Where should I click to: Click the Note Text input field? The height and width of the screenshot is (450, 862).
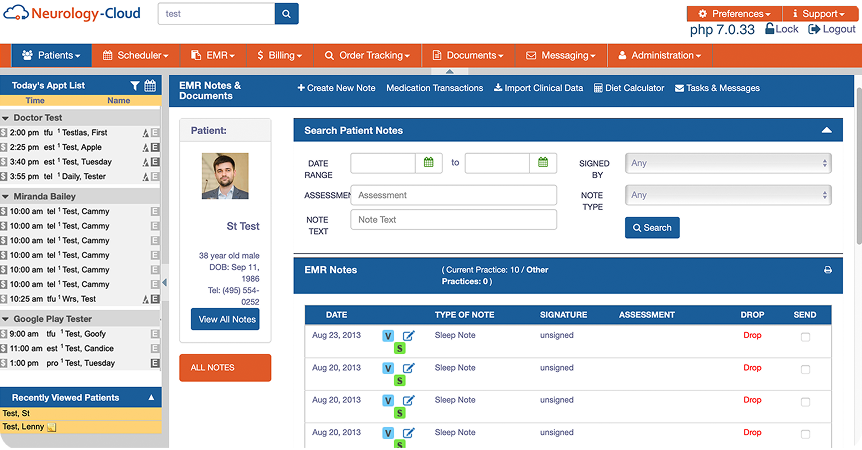click(454, 220)
